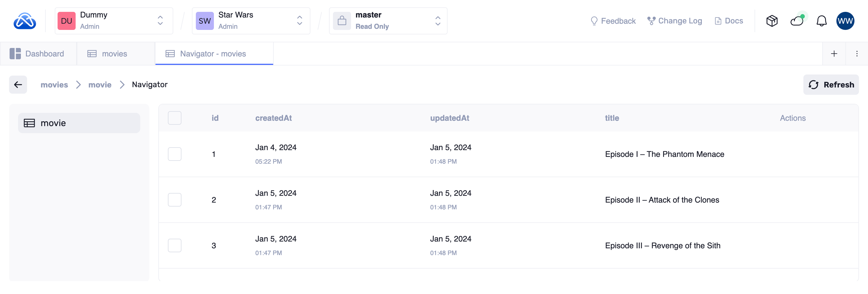Viewport: 868px width, 294px height.
Task: Add a new tab with plus icon
Action: (x=834, y=54)
